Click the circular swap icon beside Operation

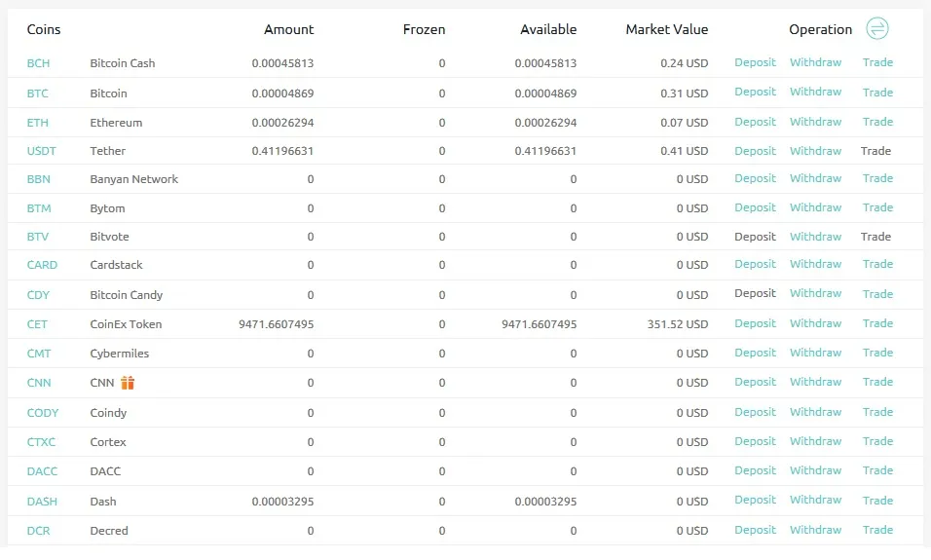pos(877,28)
